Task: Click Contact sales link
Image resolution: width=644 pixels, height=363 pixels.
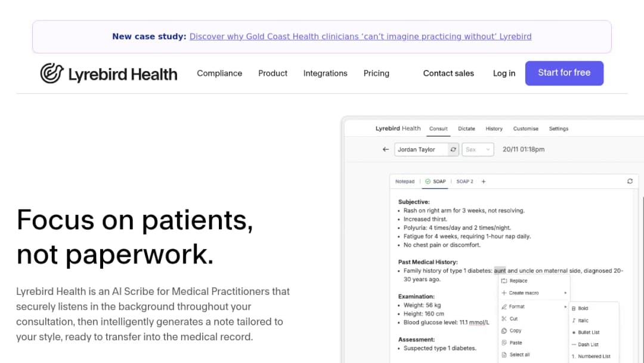Action: (x=448, y=73)
